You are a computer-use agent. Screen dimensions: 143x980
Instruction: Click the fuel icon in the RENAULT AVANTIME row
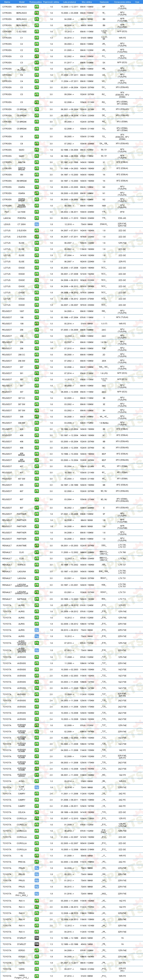point(37,546)
